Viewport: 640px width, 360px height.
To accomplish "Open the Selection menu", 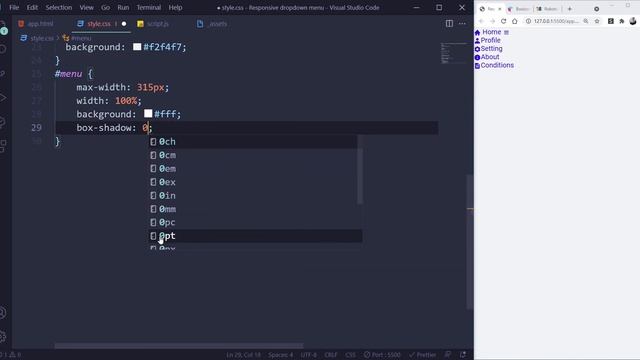I will click(59, 7).
